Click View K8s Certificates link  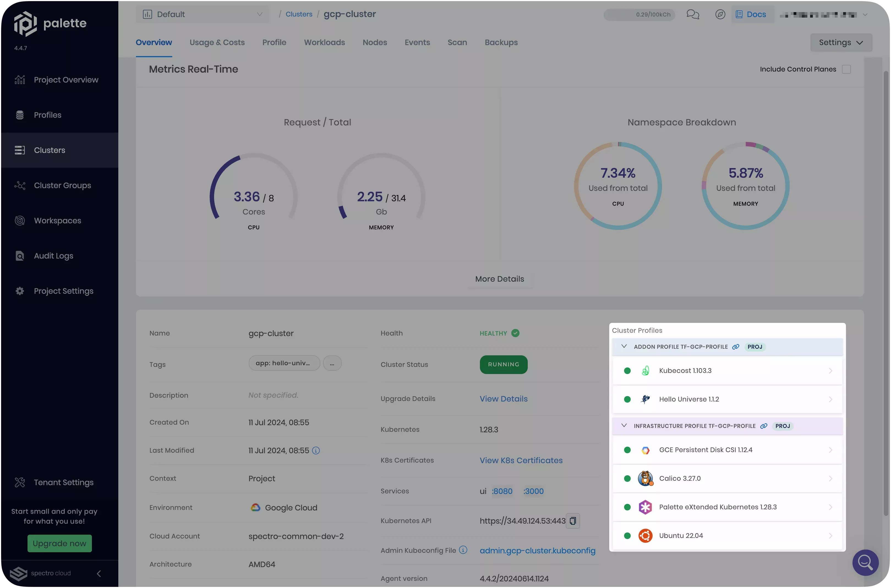(x=521, y=460)
